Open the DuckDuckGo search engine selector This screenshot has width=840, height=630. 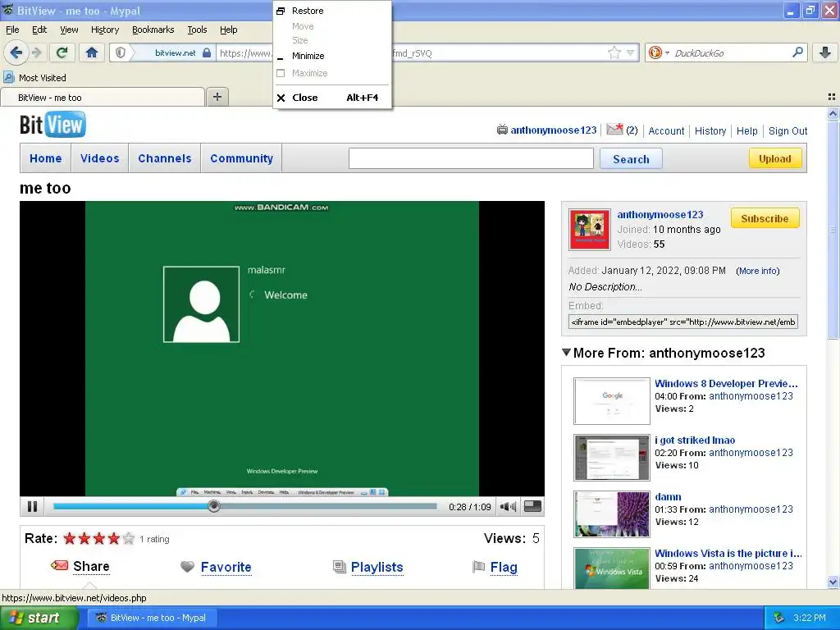coord(659,52)
